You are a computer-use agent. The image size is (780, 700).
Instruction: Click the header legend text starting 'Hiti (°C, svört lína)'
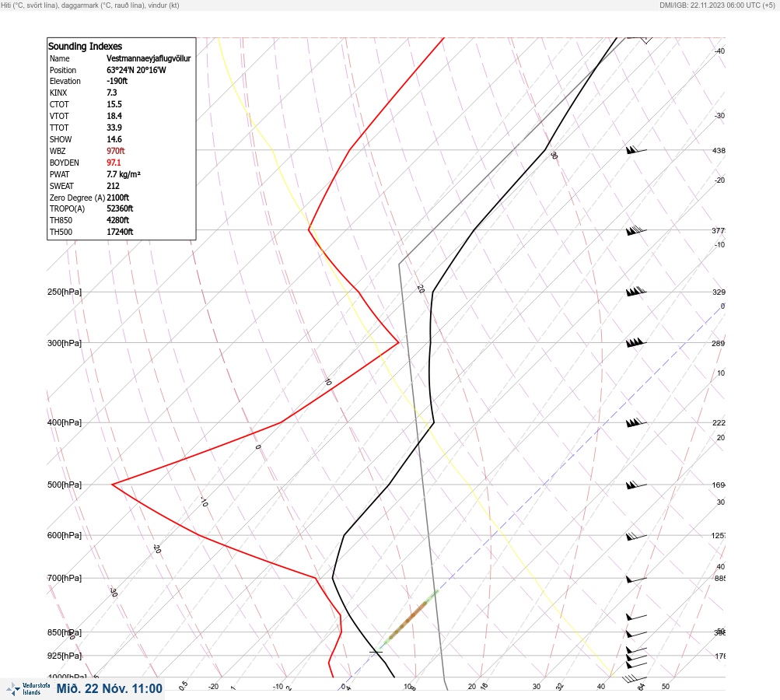(x=90, y=5)
